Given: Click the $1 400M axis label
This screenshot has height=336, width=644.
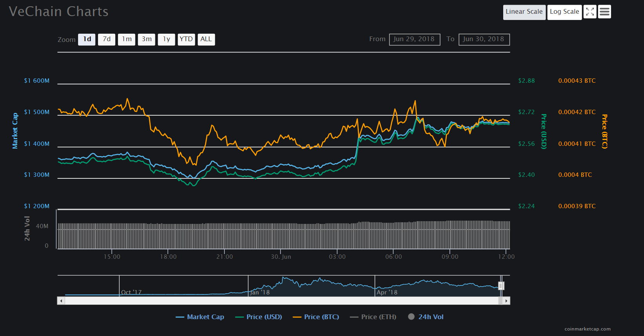Looking at the screenshot, I should [x=37, y=144].
